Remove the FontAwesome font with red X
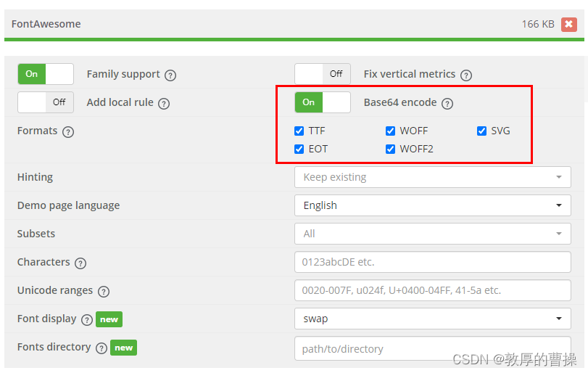 568,25
